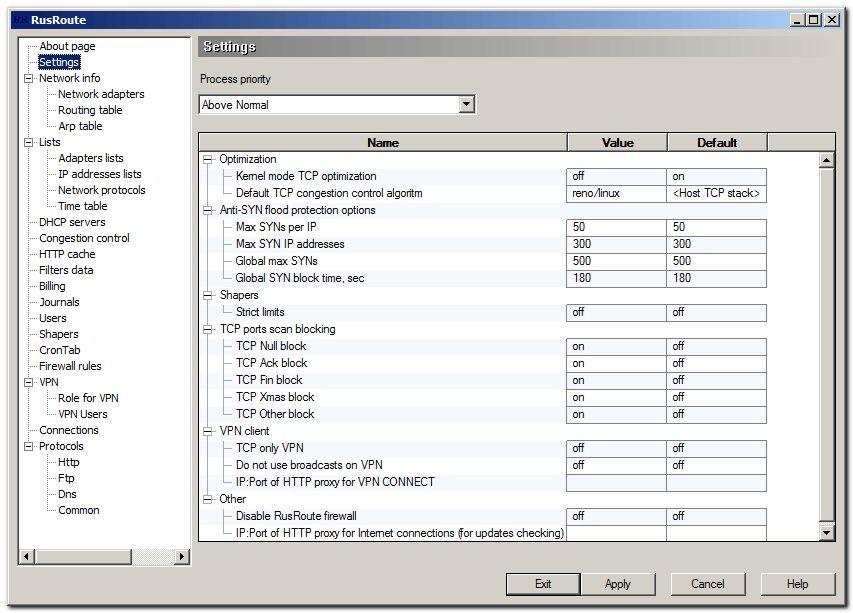This screenshot has height=613, width=853.
Task: Open Time table page
Action: (82, 206)
